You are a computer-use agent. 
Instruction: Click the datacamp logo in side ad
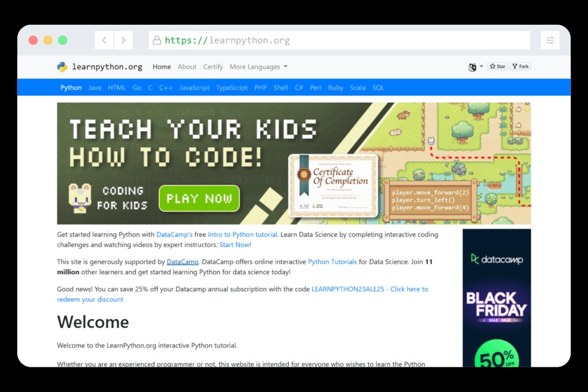[x=497, y=259]
